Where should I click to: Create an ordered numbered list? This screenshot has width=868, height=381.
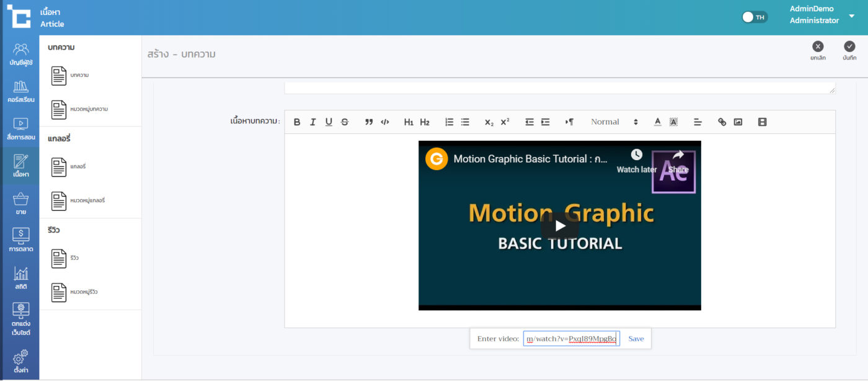pos(449,122)
